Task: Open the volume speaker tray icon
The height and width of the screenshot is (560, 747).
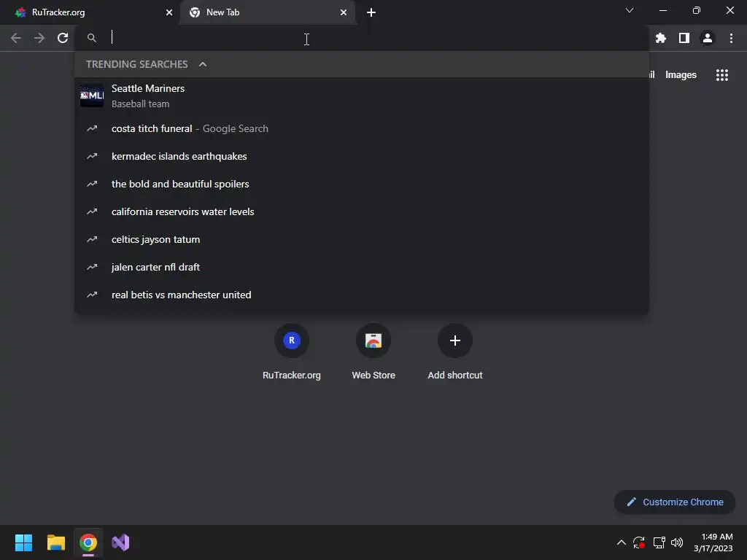Action: tap(677, 542)
